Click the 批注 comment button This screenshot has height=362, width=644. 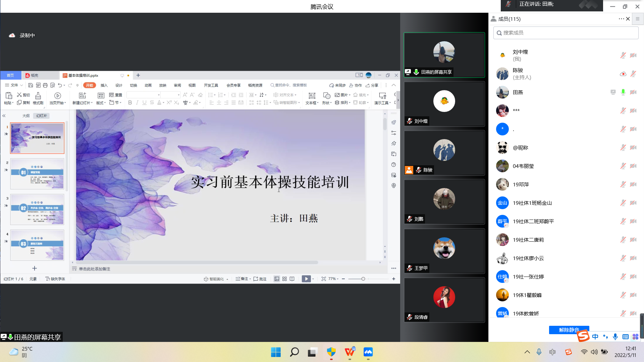260,279
